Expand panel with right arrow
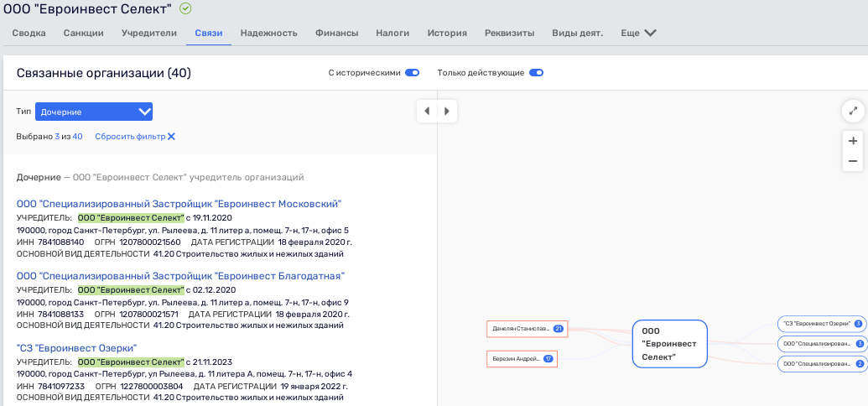The image size is (868, 406). (447, 111)
